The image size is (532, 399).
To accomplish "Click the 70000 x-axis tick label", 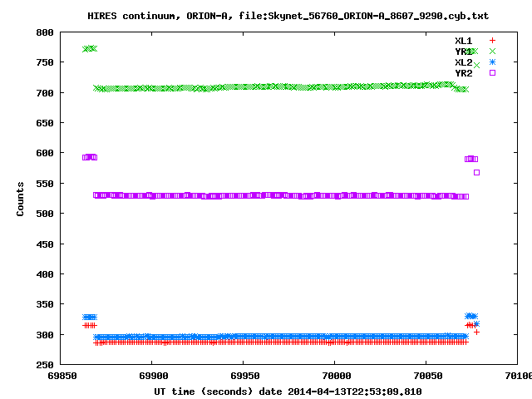I will (336, 376).
